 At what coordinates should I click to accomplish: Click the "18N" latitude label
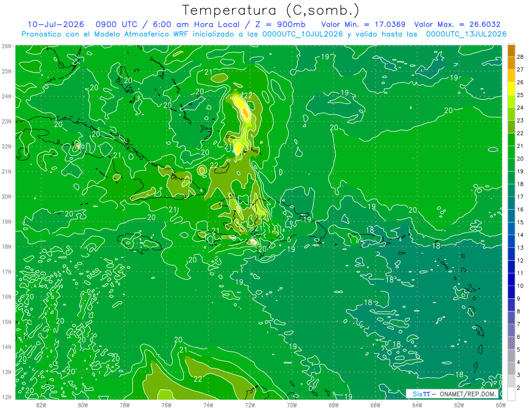click(x=7, y=247)
